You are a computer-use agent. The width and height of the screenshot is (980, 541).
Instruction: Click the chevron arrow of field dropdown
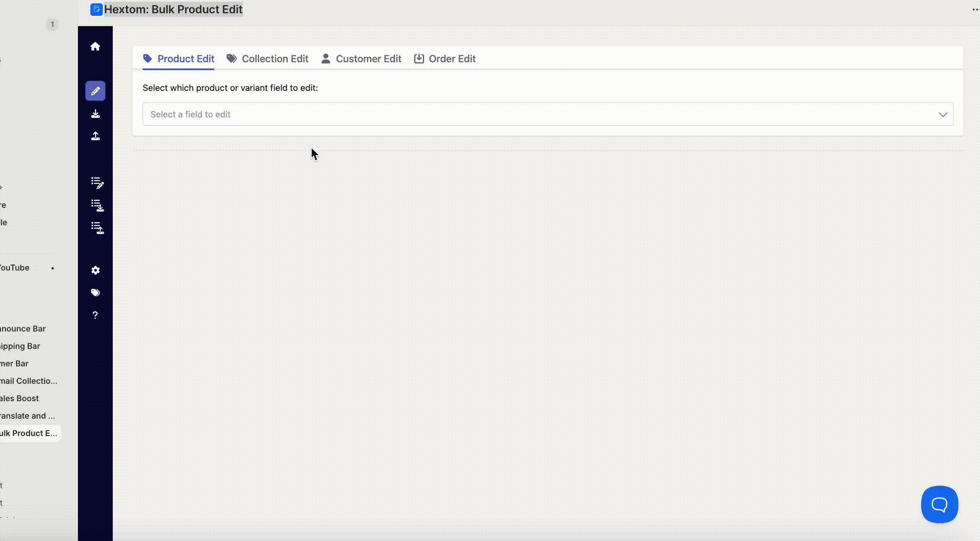pos(943,115)
